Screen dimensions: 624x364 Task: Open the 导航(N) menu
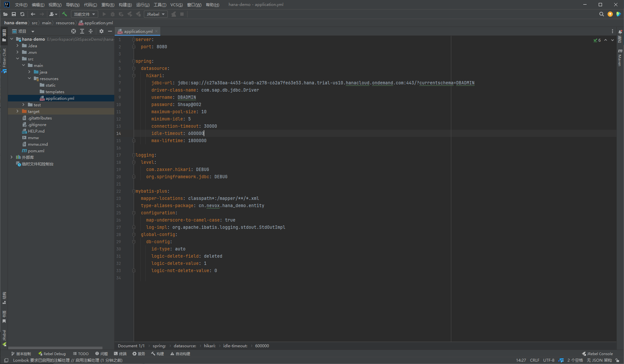[73, 5]
